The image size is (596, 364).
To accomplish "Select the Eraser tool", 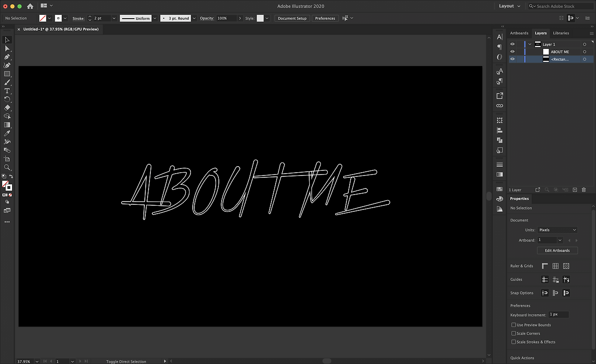I will (x=7, y=108).
